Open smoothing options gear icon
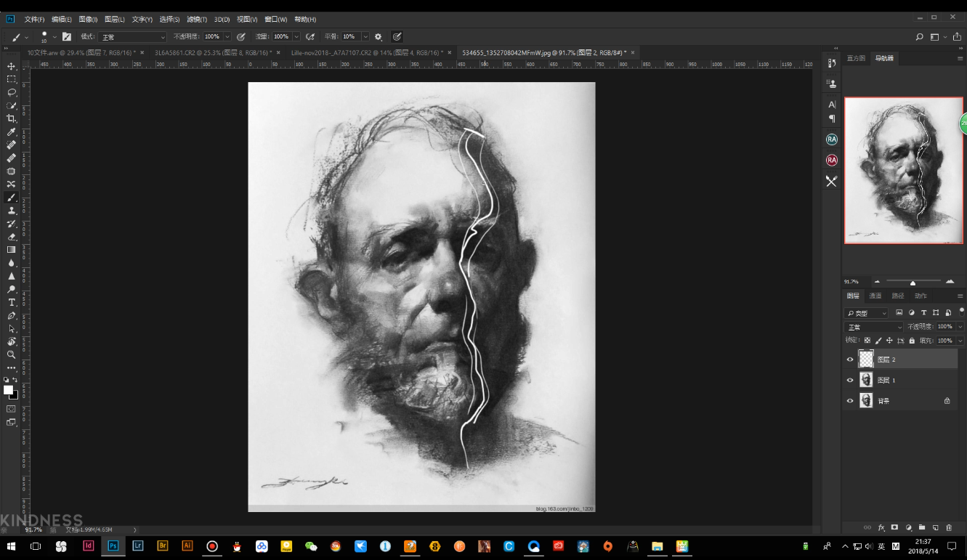The image size is (967, 560). click(x=379, y=36)
